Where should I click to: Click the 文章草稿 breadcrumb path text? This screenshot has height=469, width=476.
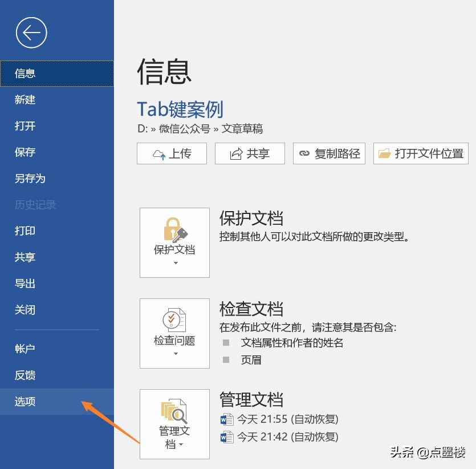(x=244, y=129)
